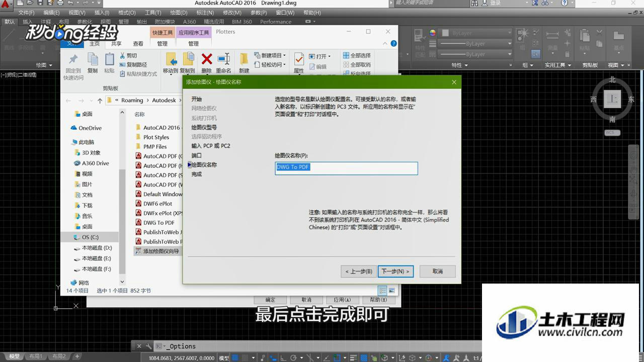Select DWG To PDF file in list
The height and width of the screenshot is (362, 644).
tap(155, 223)
